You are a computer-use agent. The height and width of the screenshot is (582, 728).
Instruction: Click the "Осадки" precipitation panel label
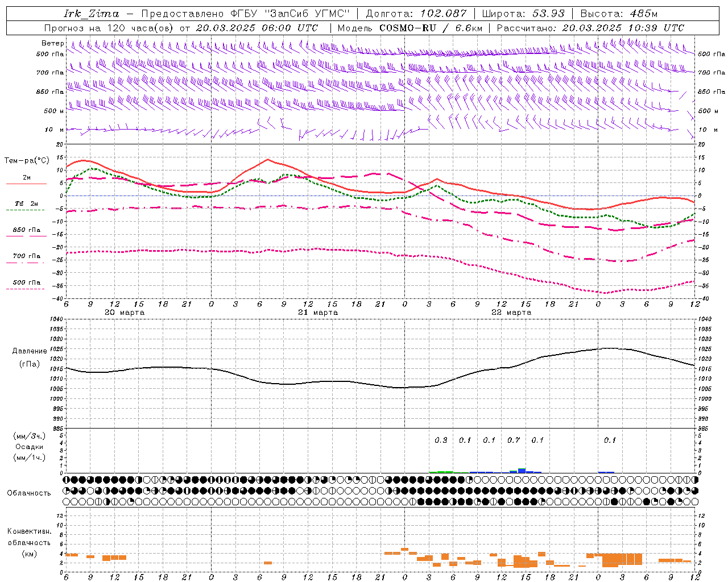(x=30, y=447)
